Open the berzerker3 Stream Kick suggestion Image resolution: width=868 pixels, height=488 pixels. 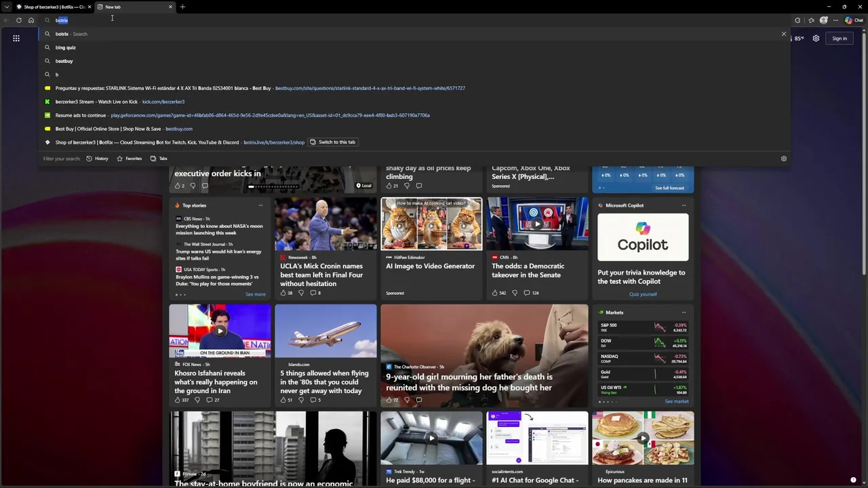[414, 102]
